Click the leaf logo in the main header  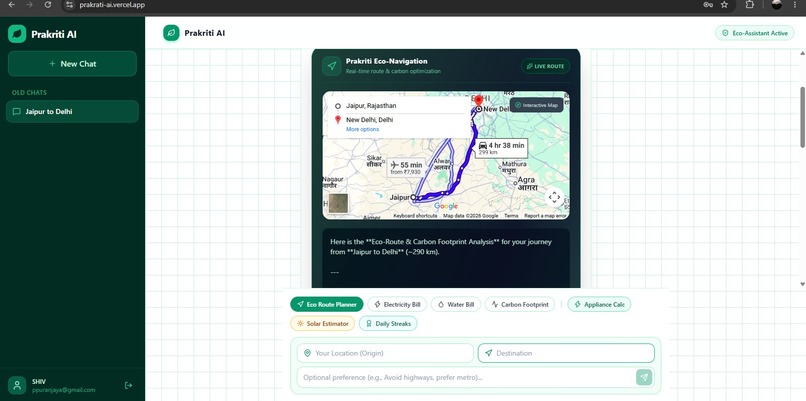tap(171, 33)
